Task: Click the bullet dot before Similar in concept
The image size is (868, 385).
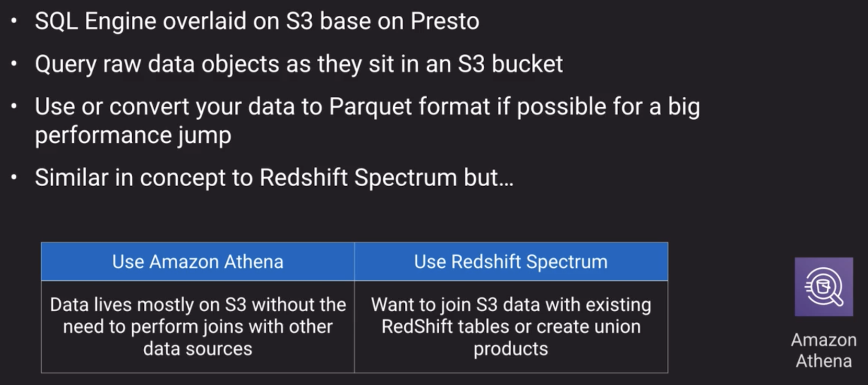Action: (x=14, y=177)
